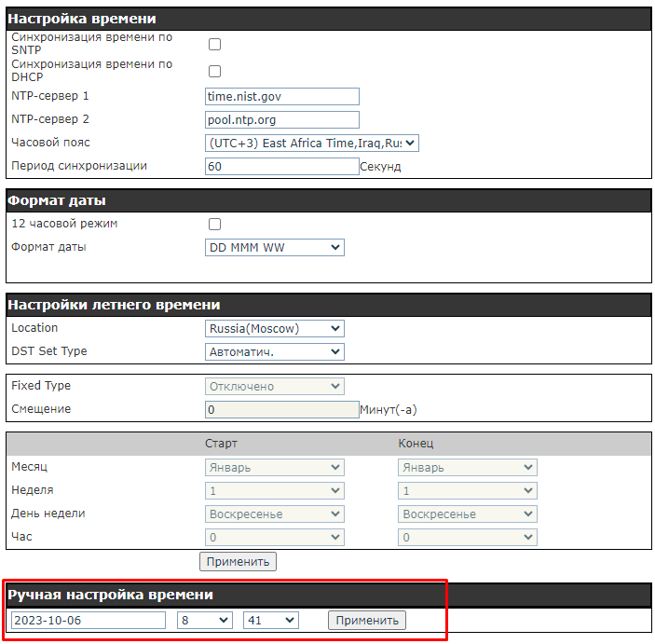Click the Период синхронизации input field
655x644 pixels.
281,167
